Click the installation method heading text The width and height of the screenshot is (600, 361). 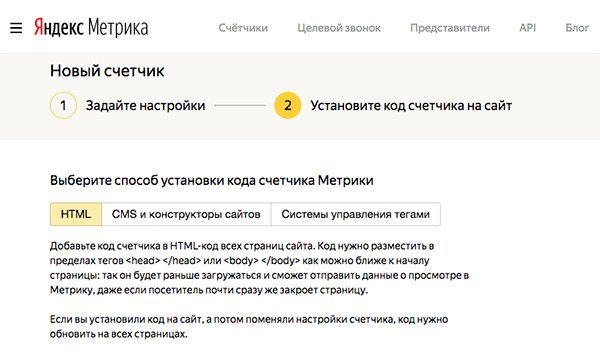(x=212, y=180)
